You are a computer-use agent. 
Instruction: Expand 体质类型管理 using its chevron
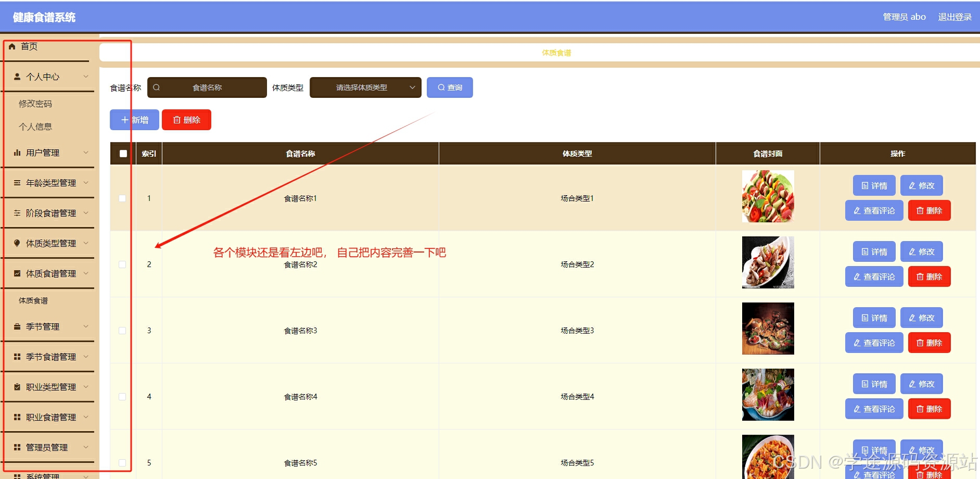pyautogui.click(x=86, y=243)
